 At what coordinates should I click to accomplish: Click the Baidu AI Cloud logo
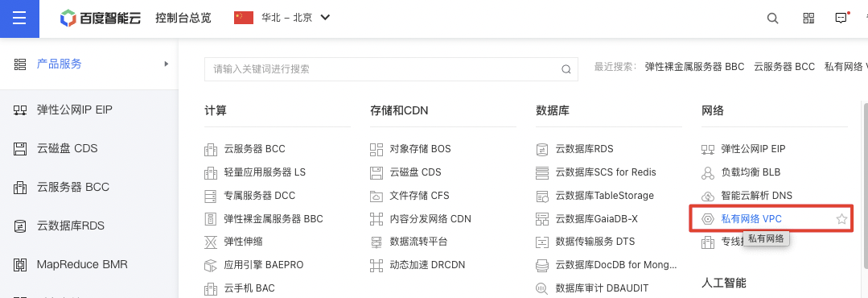(101, 19)
